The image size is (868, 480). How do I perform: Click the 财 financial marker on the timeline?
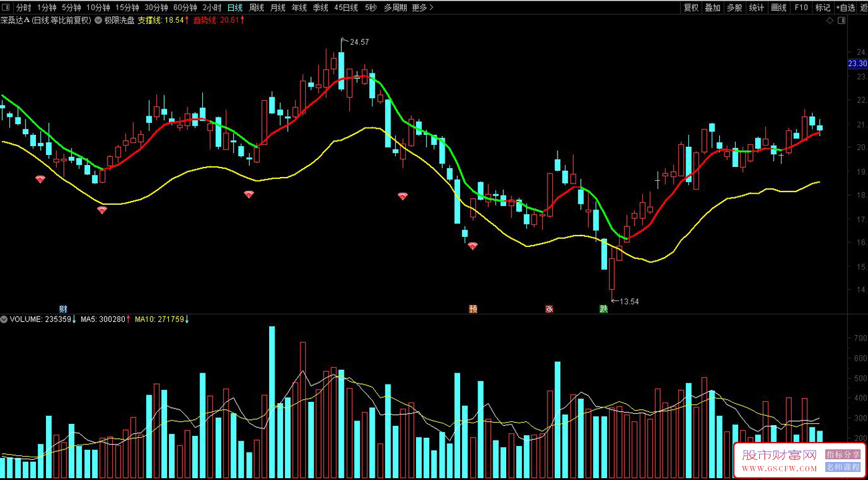tap(63, 309)
